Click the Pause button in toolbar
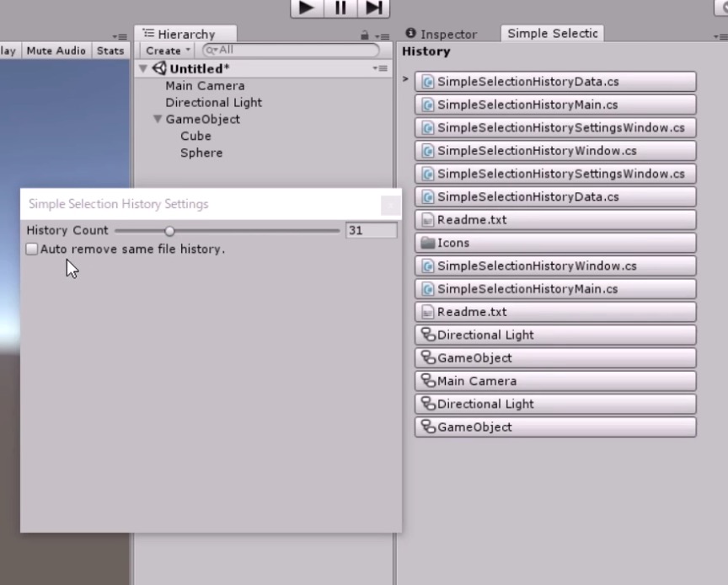This screenshot has height=585, width=728. coord(340,8)
